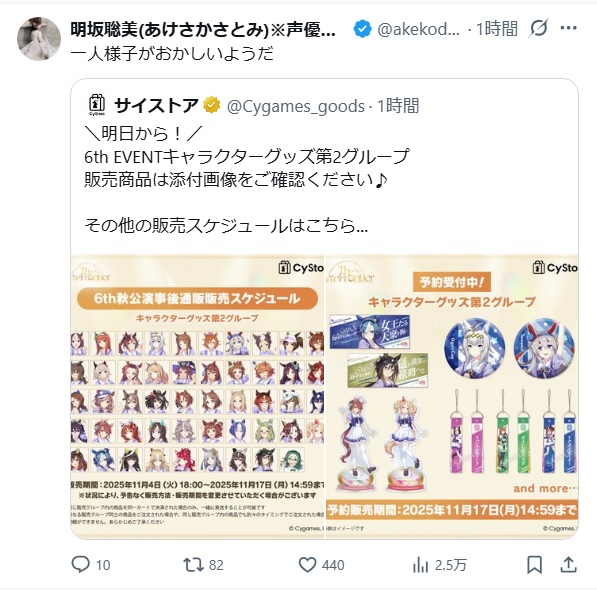597x590 pixels.
Task: Bookmark this post
Action: 535,565
